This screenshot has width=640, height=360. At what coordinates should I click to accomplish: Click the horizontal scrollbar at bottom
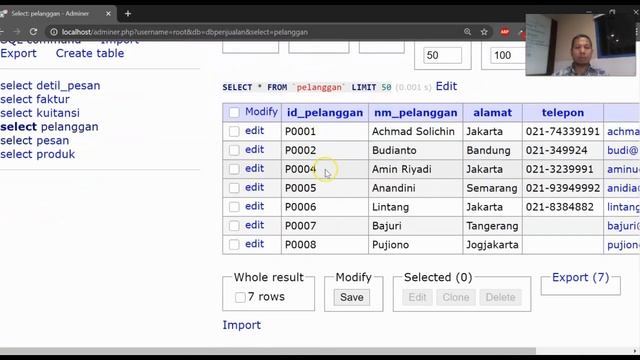pyautogui.click(x=268, y=351)
